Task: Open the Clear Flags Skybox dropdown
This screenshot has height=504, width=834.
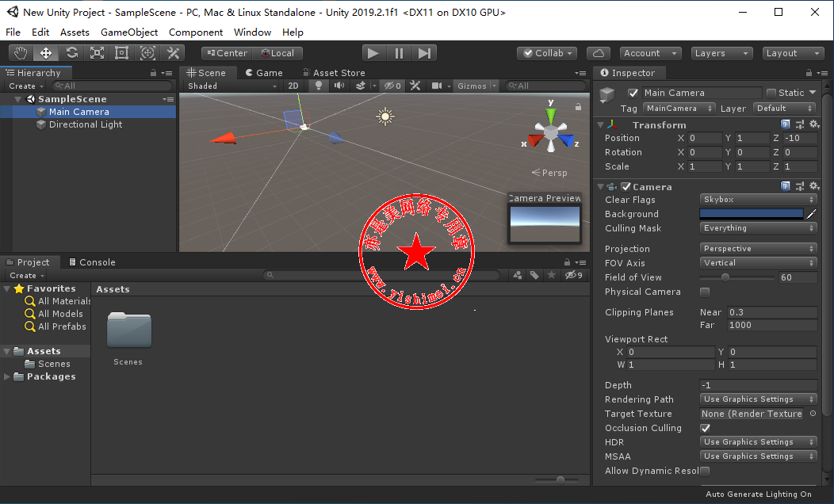Action: coord(758,200)
